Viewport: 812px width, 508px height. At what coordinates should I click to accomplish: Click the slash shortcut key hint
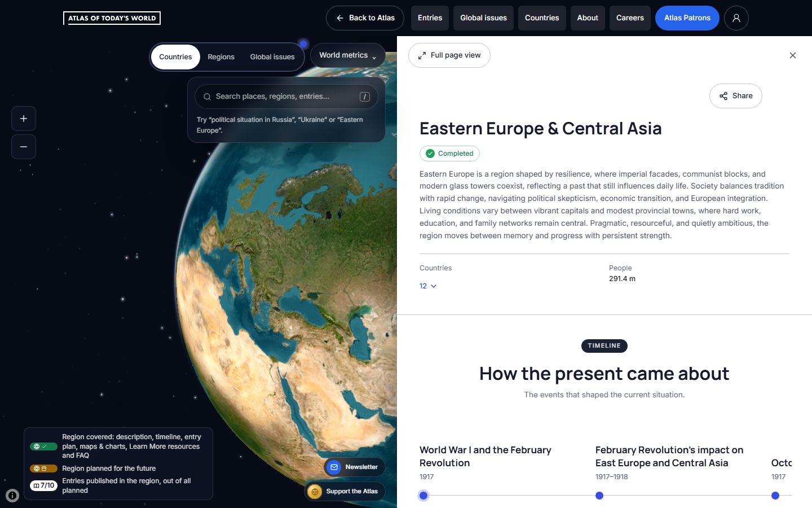pos(365,97)
